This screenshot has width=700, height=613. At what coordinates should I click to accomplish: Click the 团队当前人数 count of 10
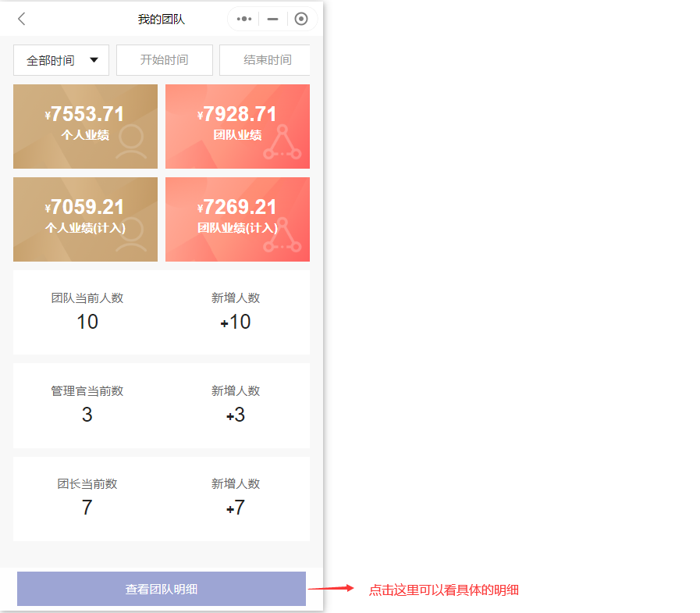point(87,322)
